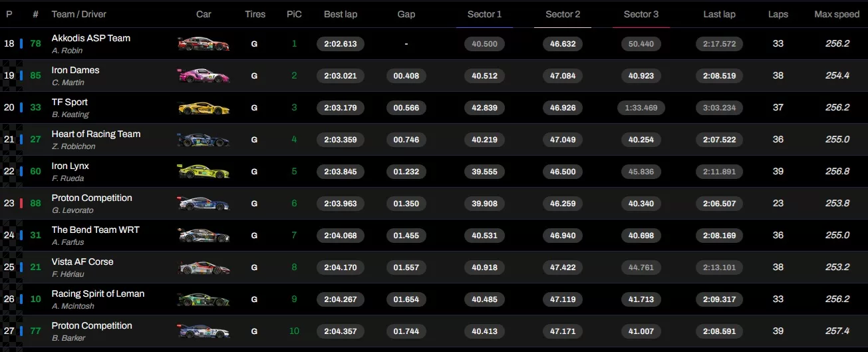Click Sector 1 time 39.555
The width and height of the screenshot is (868, 352).
[x=484, y=172]
